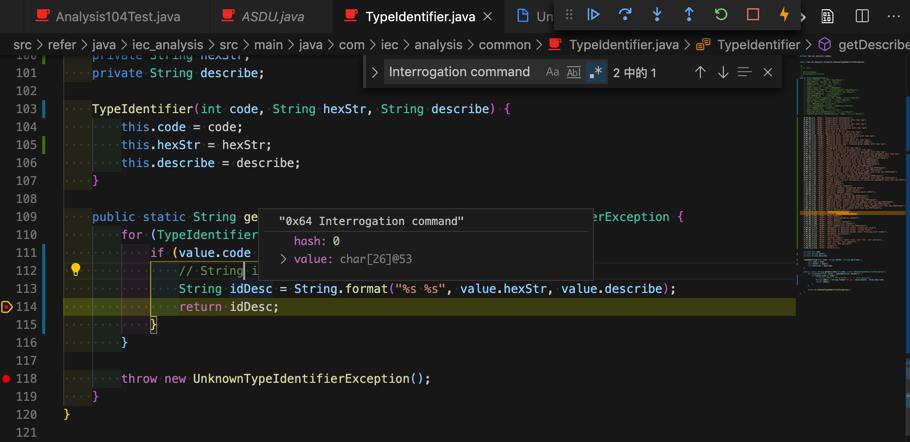Click line number 109 in the gutter
910x442 pixels.
click(26, 217)
